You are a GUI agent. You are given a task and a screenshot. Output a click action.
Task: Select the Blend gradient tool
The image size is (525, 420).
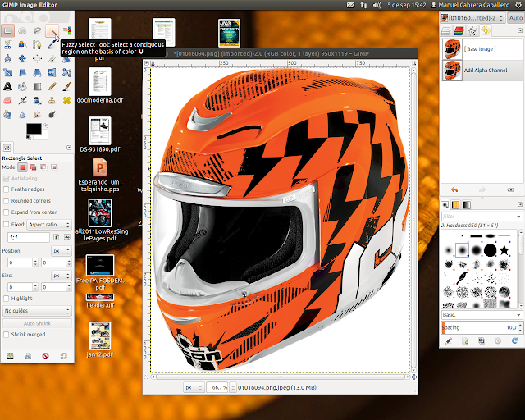pos(37,86)
